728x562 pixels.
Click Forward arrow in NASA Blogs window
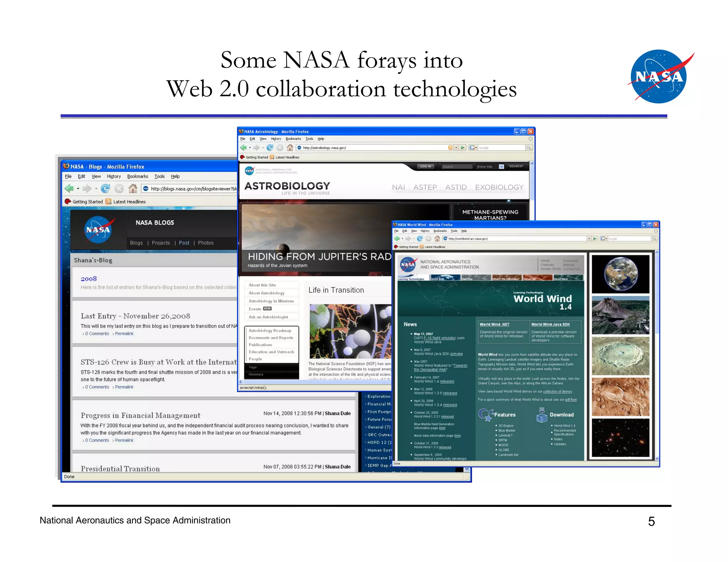click(87, 189)
